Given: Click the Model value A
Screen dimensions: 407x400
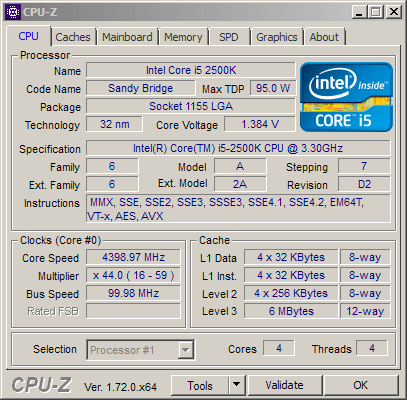Looking at the screenshot, I should pos(240,166).
